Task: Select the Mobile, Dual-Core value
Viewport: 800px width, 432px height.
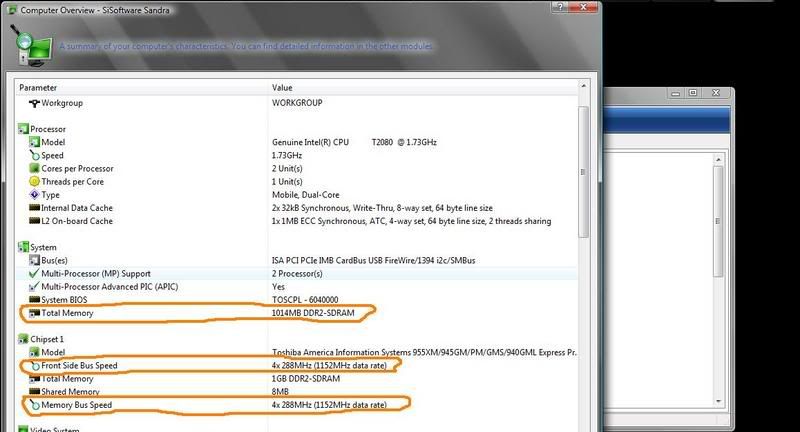Action: click(x=305, y=195)
